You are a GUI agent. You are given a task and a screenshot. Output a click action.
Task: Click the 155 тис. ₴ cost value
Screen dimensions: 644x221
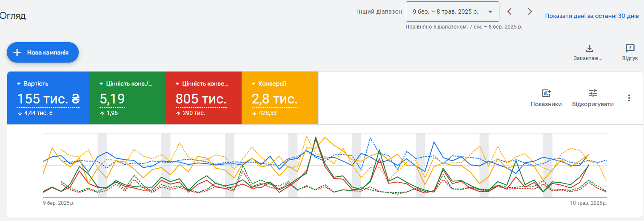48,99
